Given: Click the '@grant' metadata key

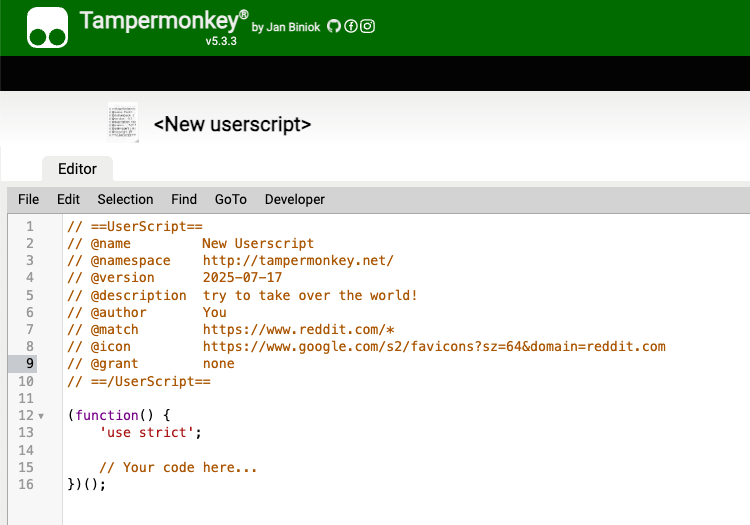Looking at the screenshot, I should pos(114,364).
